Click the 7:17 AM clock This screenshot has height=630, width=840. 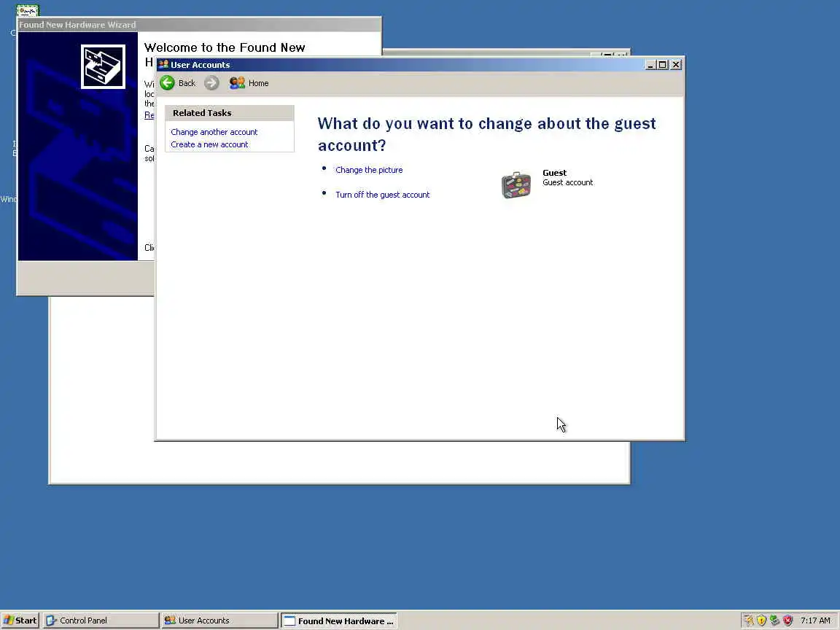[x=815, y=621]
